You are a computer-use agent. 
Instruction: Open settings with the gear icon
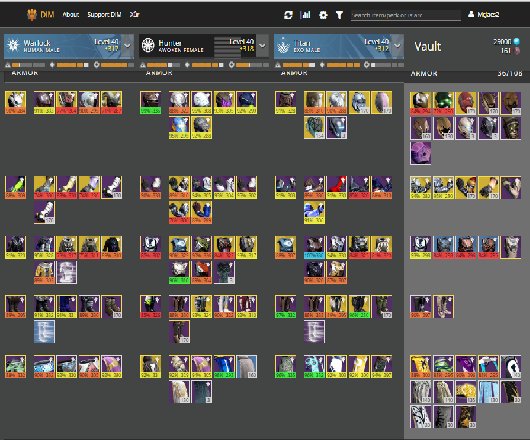pyautogui.click(x=323, y=15)
